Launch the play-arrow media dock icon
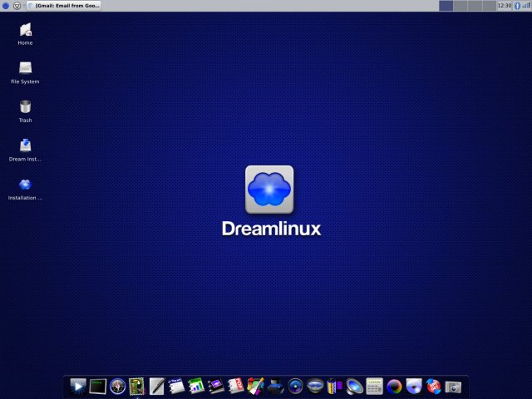 (x=78, y=387)
